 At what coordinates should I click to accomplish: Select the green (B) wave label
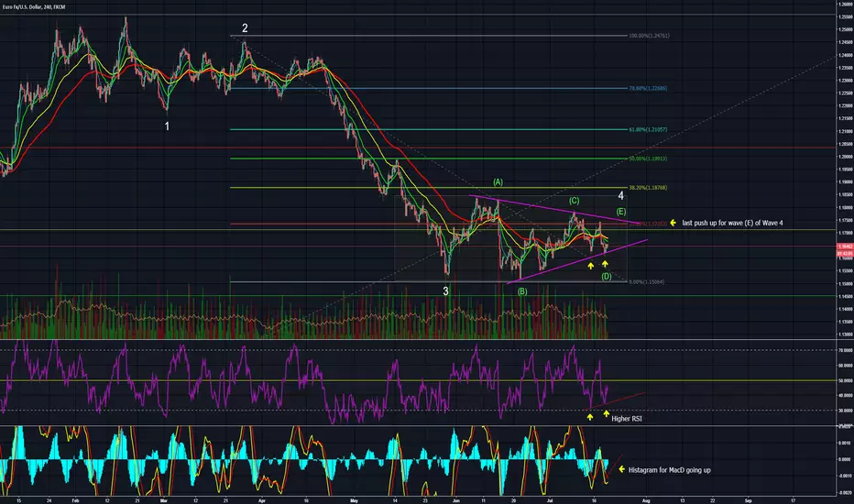click(522, 291)
